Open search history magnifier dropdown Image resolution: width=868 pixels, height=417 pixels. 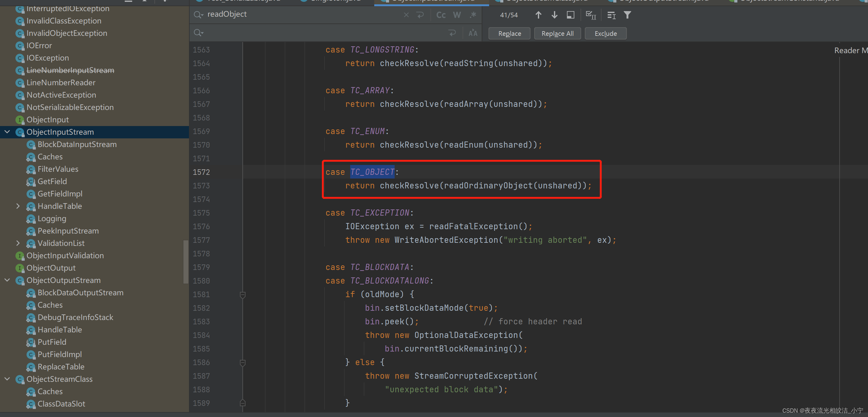198,15
